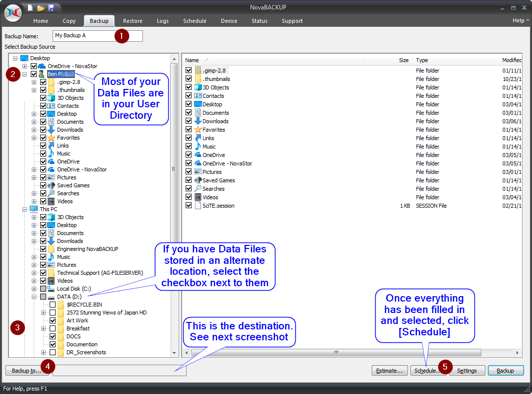Expand the 2572 Stunning Views of Japan HD folder
532x394 pixels.
coord(44,313)
